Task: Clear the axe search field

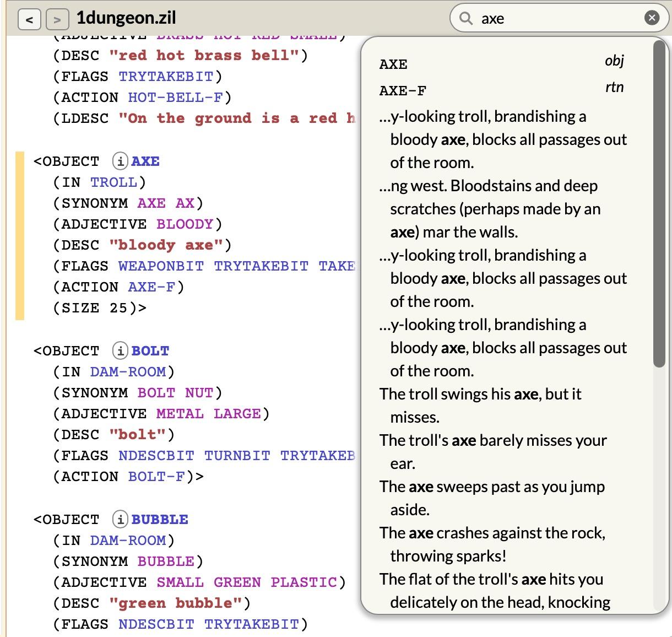Action: click(x=652, y=18)
